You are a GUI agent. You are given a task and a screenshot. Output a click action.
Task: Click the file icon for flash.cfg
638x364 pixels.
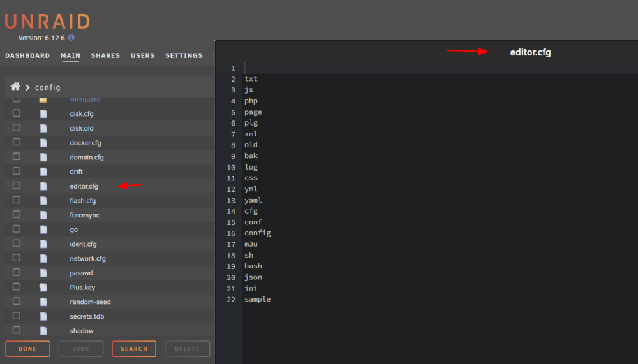[x=43, y=201]
